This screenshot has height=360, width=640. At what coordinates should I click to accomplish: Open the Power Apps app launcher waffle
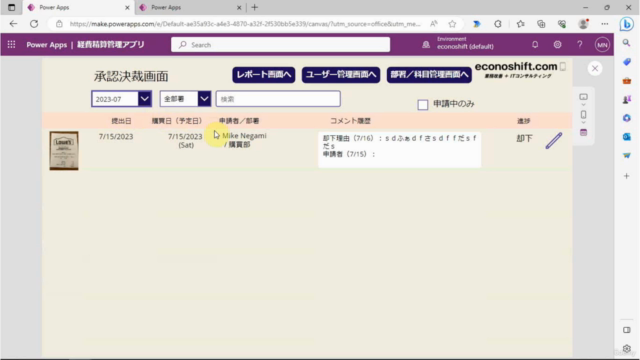tap(11, 44)
